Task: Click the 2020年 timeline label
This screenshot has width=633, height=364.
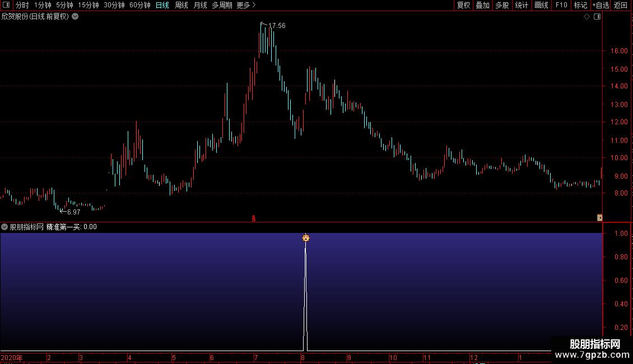Action: [x=12, y=357]
